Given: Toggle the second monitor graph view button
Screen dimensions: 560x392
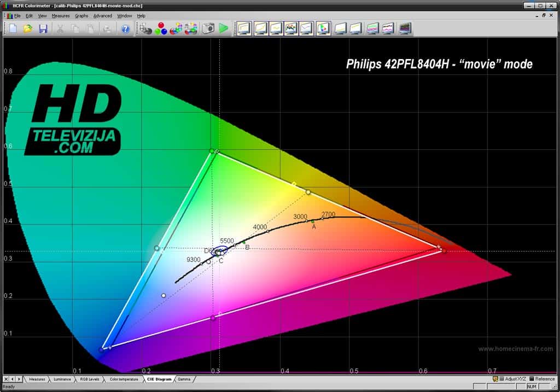Looking at the screenshot, I should 261,28.
